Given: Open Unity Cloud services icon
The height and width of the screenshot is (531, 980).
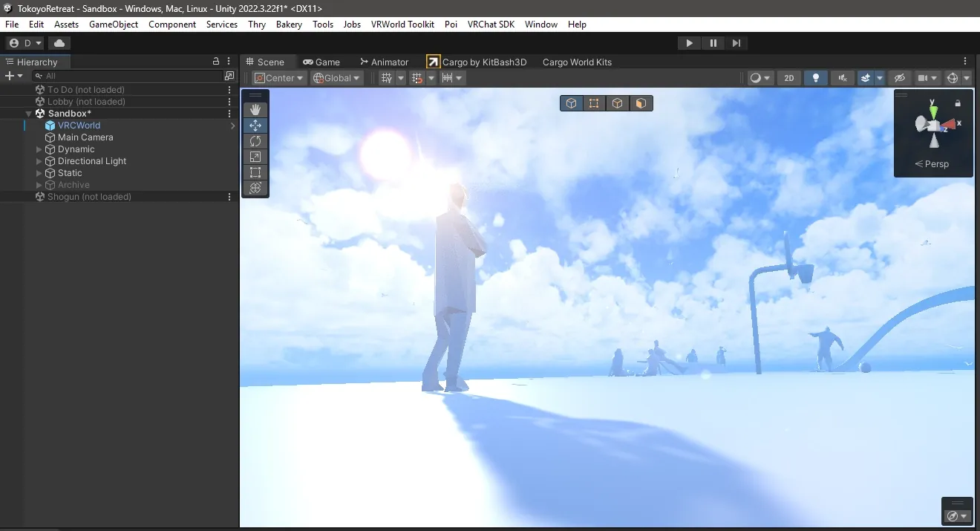Looking at the screenshot, I should [x=59, y=43].
